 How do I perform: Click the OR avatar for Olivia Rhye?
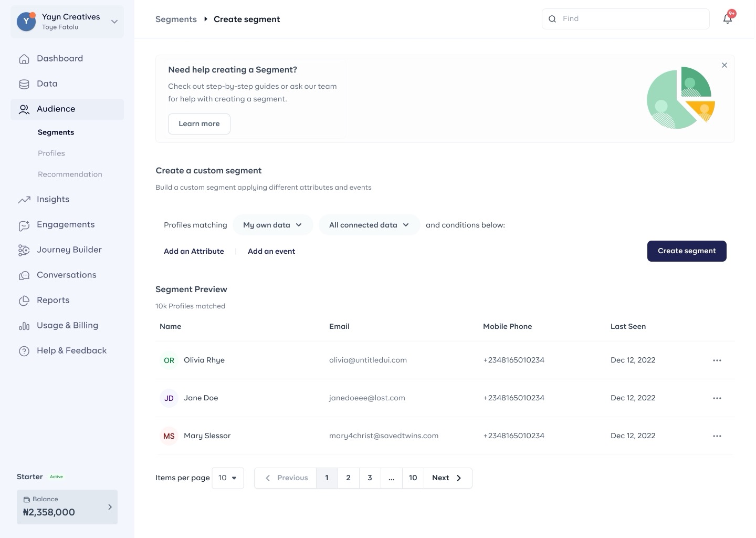pos(169,360)
